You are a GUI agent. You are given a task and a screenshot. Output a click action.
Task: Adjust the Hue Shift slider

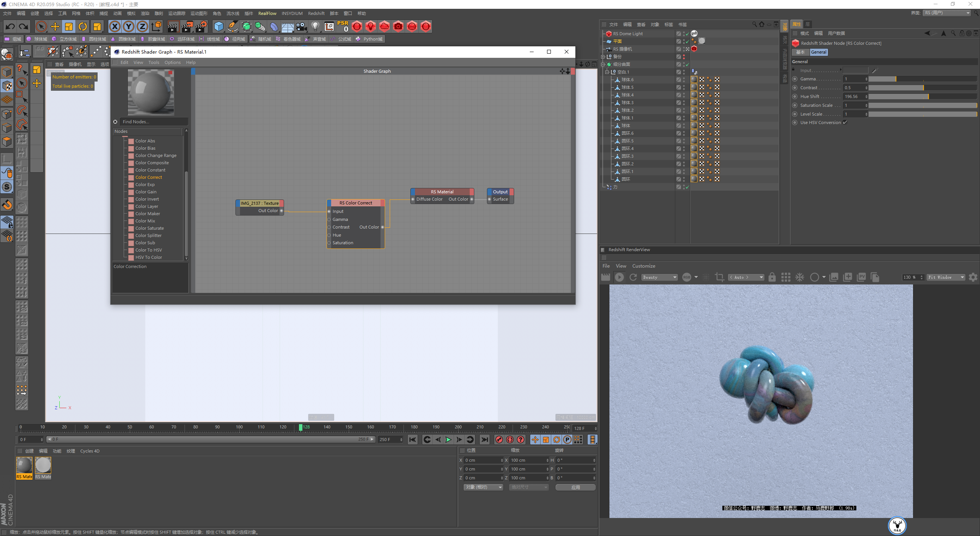click(922, 96)
